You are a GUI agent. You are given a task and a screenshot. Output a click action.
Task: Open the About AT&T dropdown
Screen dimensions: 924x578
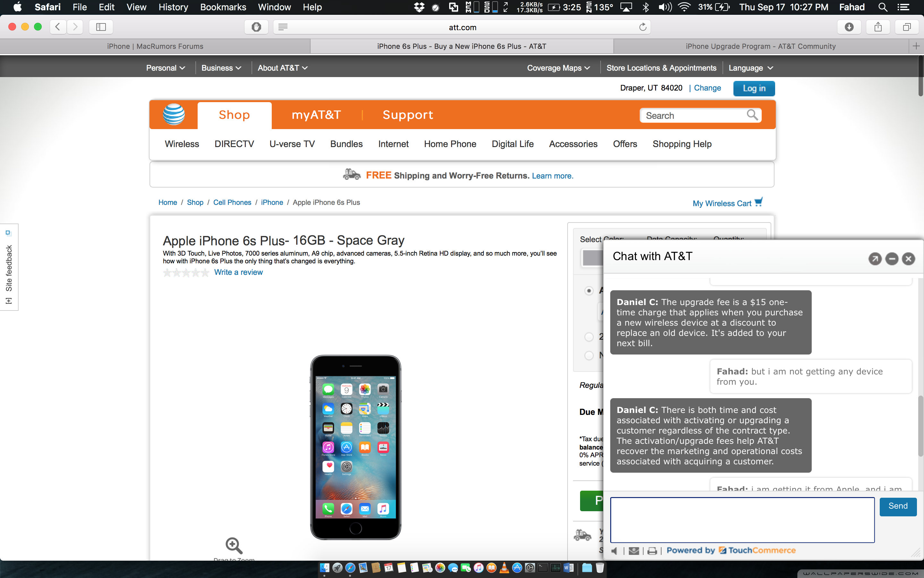tap(283, 68)
